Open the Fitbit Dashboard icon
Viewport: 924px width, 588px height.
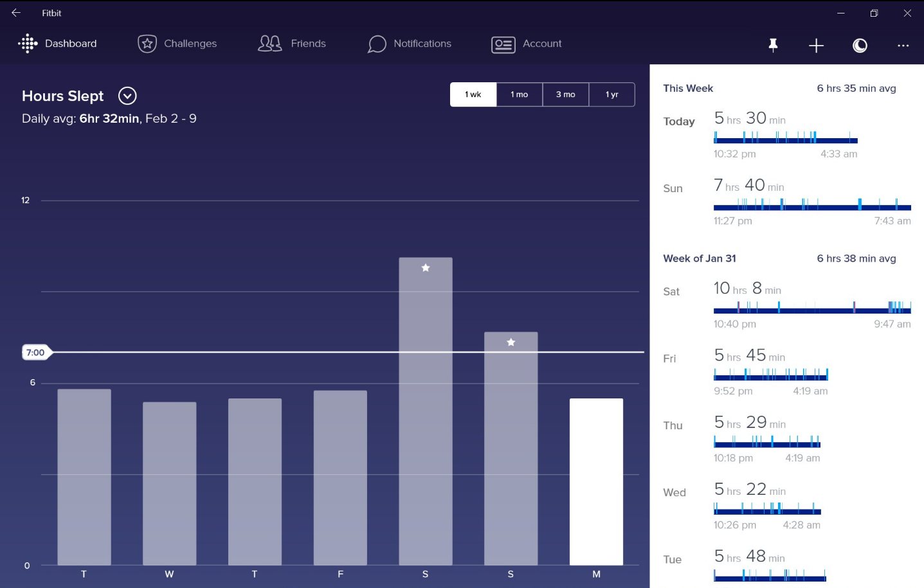[x=28, y=44]
